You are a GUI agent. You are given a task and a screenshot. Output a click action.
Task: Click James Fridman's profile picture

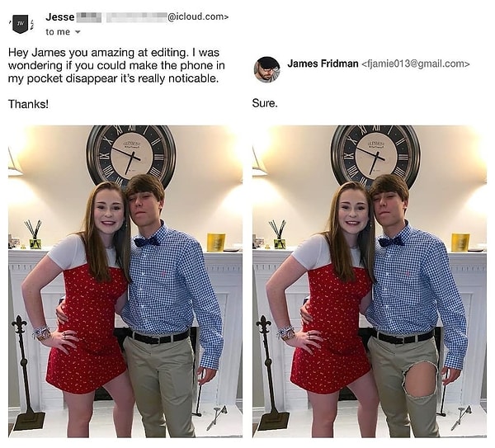pyautogui.click(x=266, y=69)
